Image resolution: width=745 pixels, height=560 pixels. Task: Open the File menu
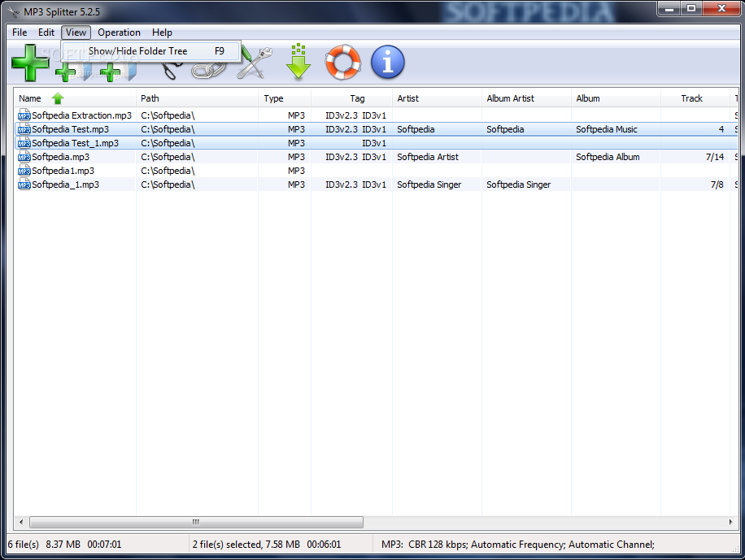[x=20, y=33]
